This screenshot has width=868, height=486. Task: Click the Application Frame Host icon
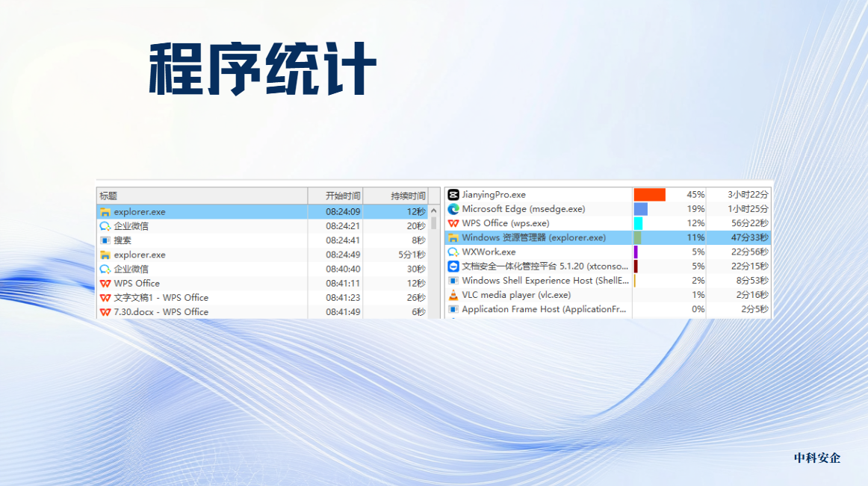pyautogui.click(x=453, y=309)
